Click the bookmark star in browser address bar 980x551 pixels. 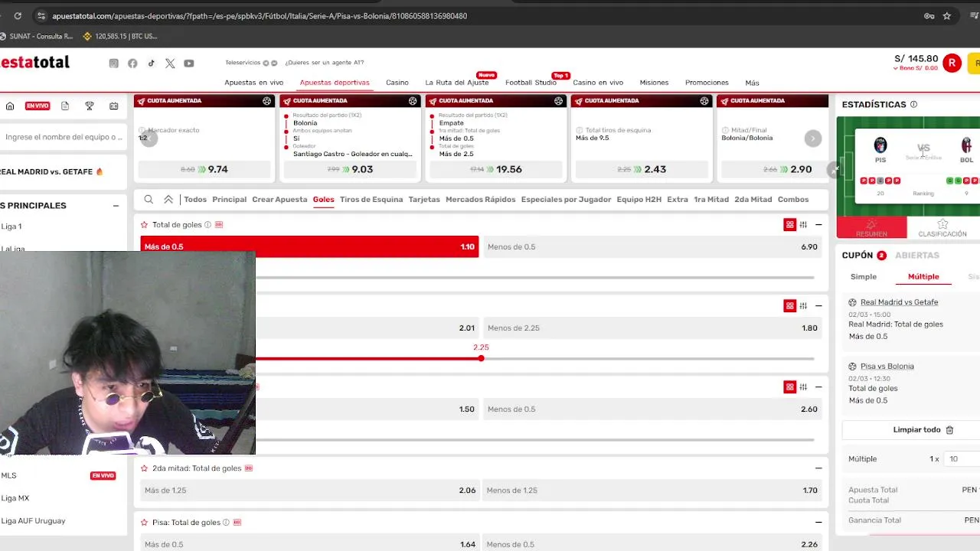tap(947, 16)
